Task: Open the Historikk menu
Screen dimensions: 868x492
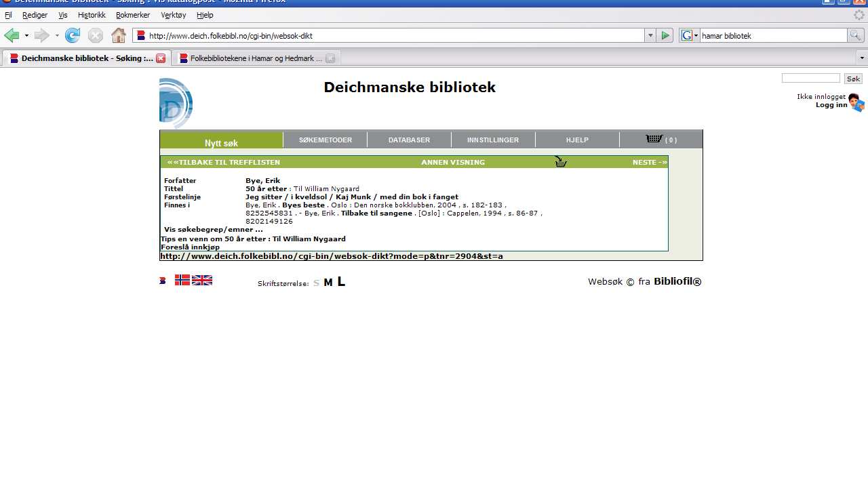Action: [92, 15]
